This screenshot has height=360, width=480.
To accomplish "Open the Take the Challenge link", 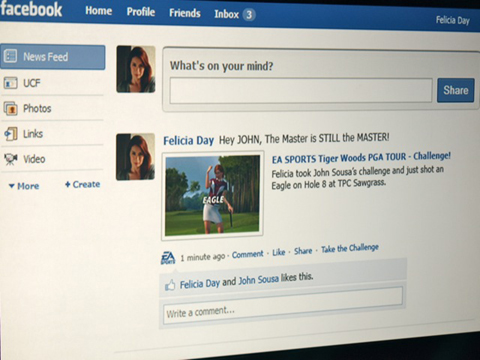I will tap(350, 248).
